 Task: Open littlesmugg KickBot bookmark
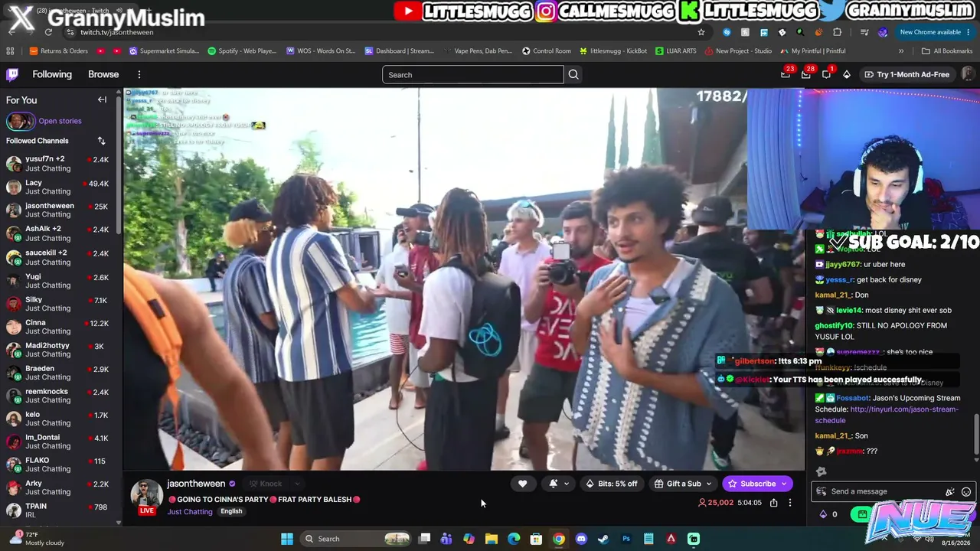coord(613,51)
